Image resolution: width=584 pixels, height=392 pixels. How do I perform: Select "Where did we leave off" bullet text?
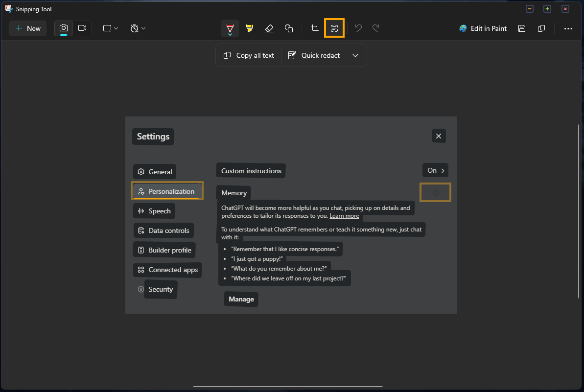pos(289,278)
